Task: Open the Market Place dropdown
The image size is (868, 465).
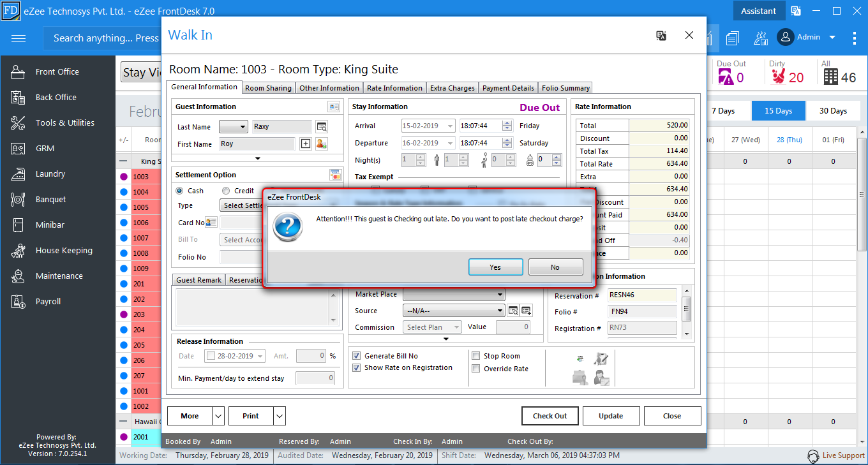Action: click(x=454, y=295)
